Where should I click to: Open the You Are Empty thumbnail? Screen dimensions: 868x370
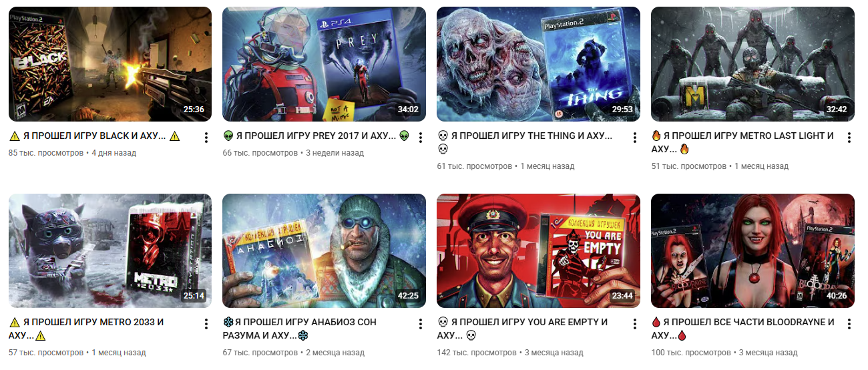click(539, 250)
